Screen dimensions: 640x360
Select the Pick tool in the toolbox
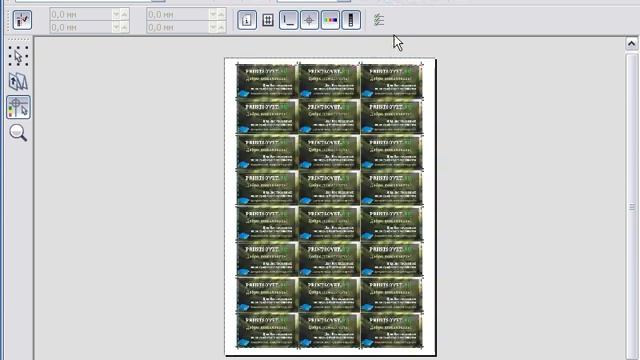click(x=18, y=56)
